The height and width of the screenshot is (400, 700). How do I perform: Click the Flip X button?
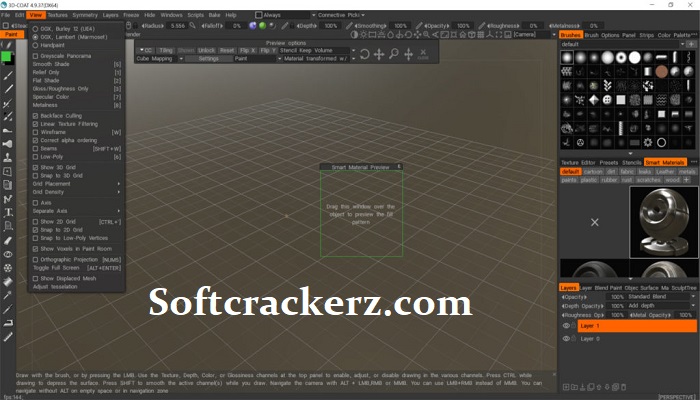pos(247,50)
